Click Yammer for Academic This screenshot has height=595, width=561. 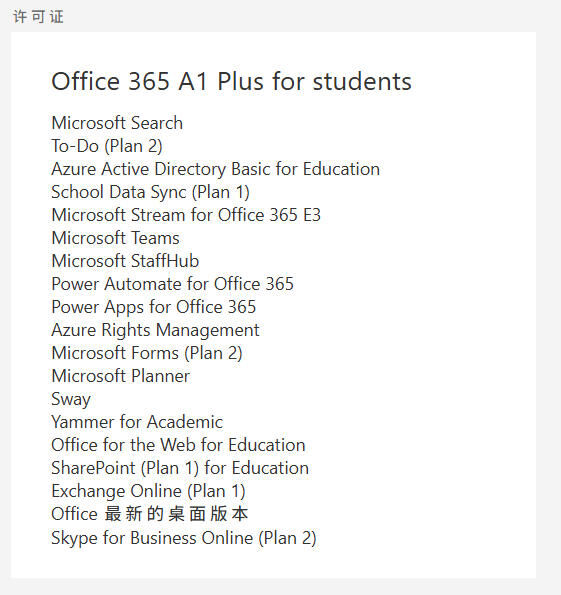click(x=137, y=422)
